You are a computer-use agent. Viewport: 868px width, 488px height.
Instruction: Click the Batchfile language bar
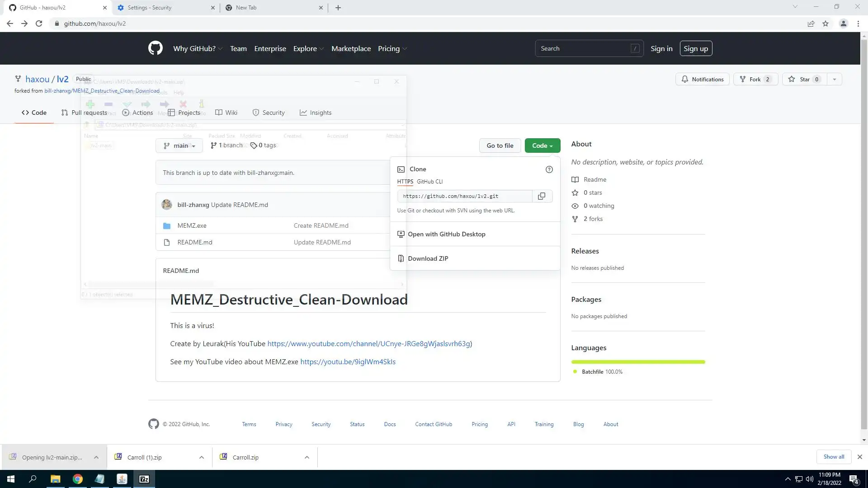tap(637, 362)
